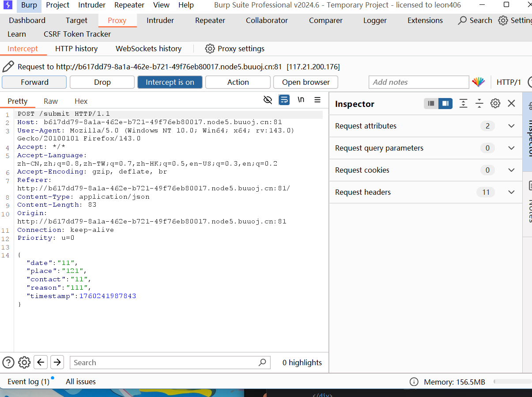Open the editor hamburger menu icon
532x397 pixels.
[317, 100]
